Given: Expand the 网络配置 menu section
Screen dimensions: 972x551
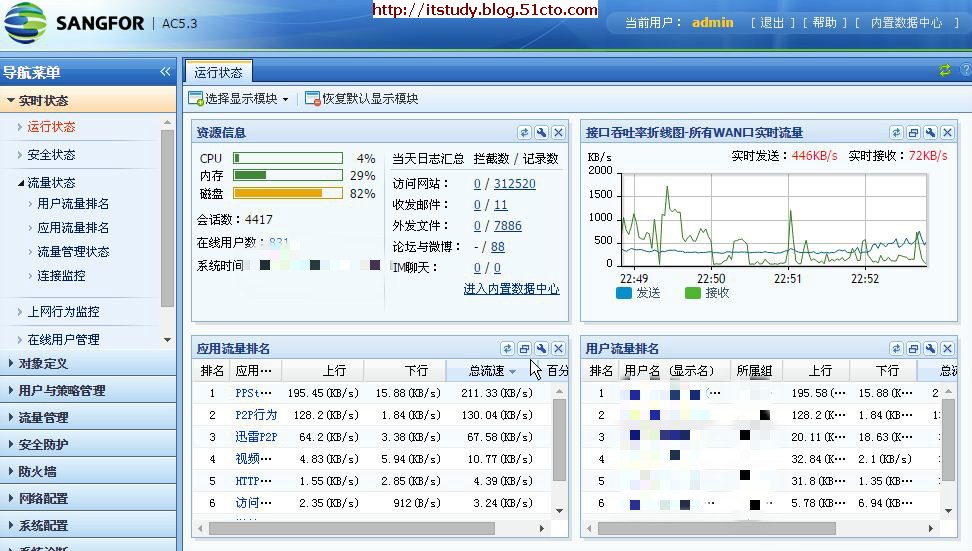Looking at the screenshot, I should [88, 498].
